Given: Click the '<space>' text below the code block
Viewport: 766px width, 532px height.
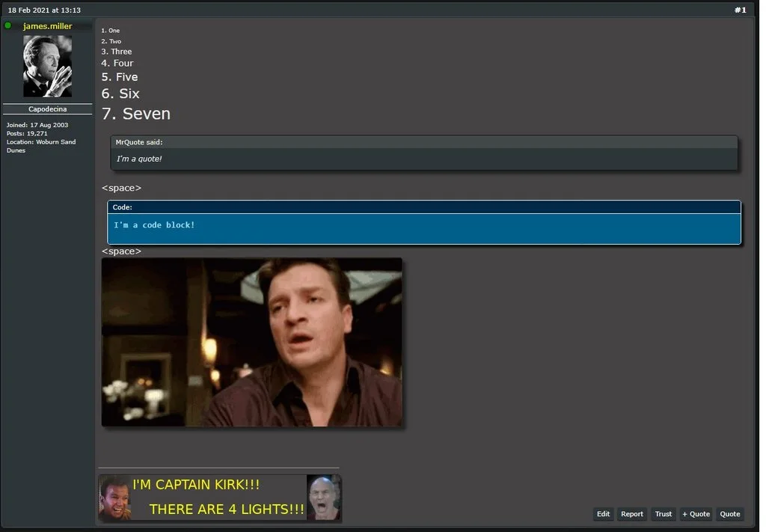Looking at the screenshot, I should (121, 251).
